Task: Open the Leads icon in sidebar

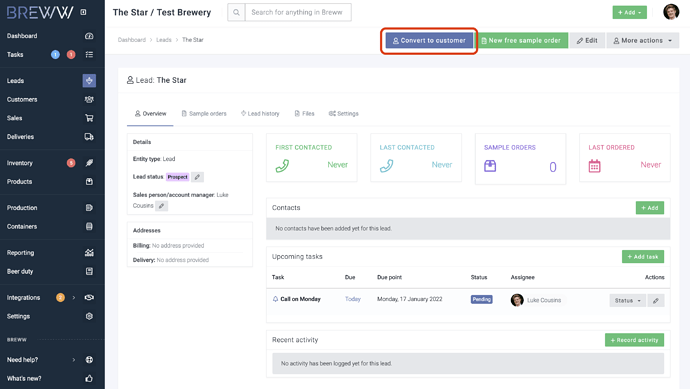Action: (x=89, y=81)
